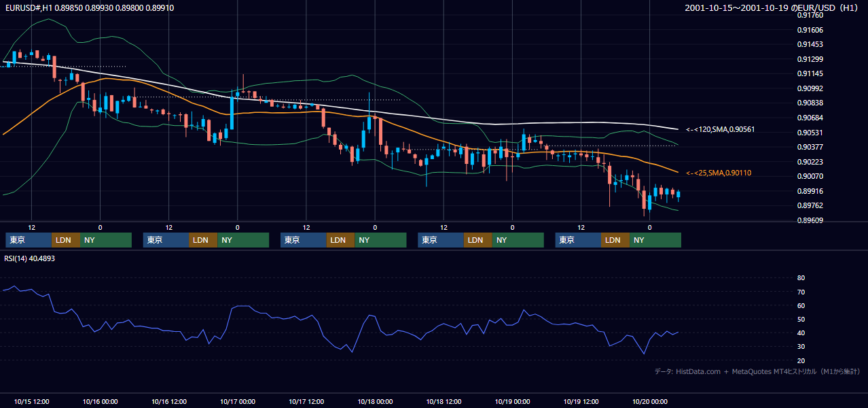Click RSI axis level 50

click(801, 319)
